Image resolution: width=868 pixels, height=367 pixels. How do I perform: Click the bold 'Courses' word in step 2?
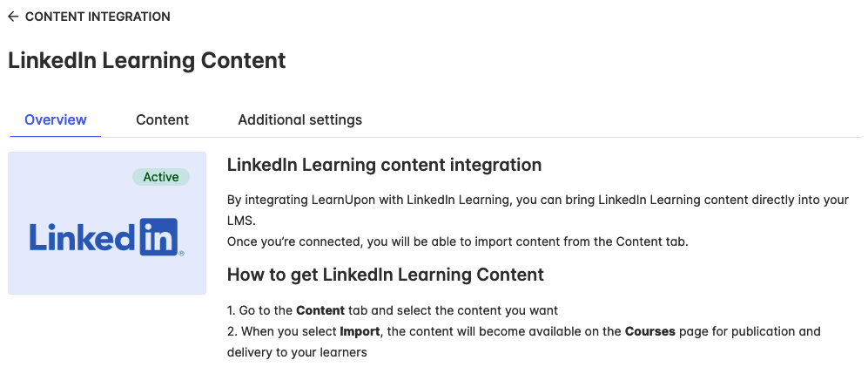tap(649, 331)
